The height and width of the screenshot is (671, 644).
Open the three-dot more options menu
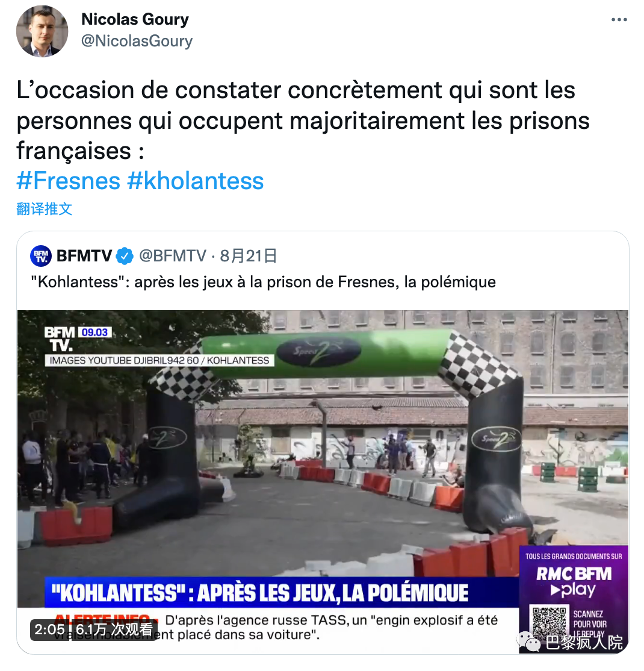(x=619, y=20)
